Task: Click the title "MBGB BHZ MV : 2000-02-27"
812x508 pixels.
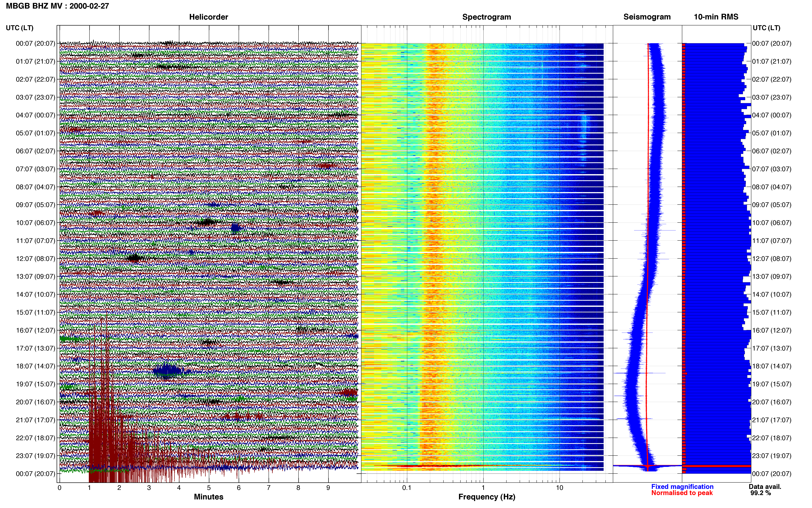Action: (x=57, y=6)
